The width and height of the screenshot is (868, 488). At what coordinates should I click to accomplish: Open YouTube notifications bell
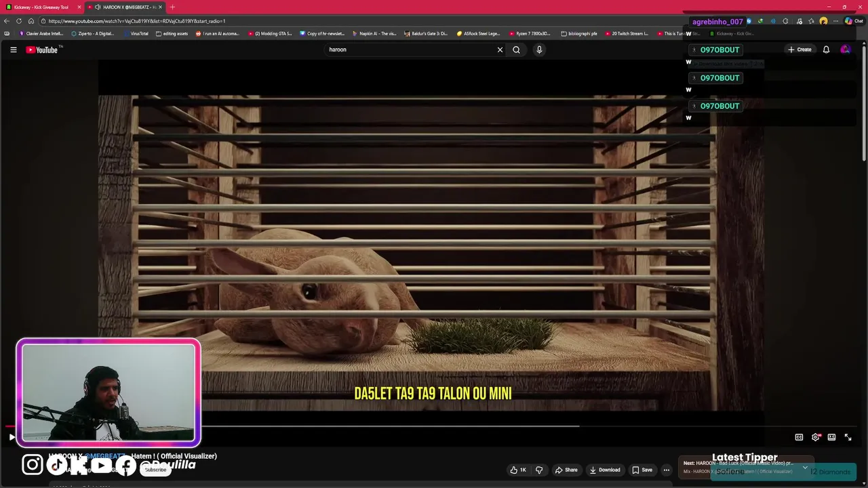pyautogui.click(x=826, y=49)
